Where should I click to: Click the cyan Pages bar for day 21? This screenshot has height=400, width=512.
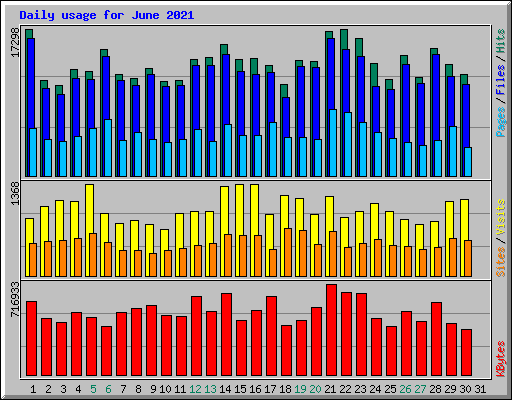coord(333,143)
